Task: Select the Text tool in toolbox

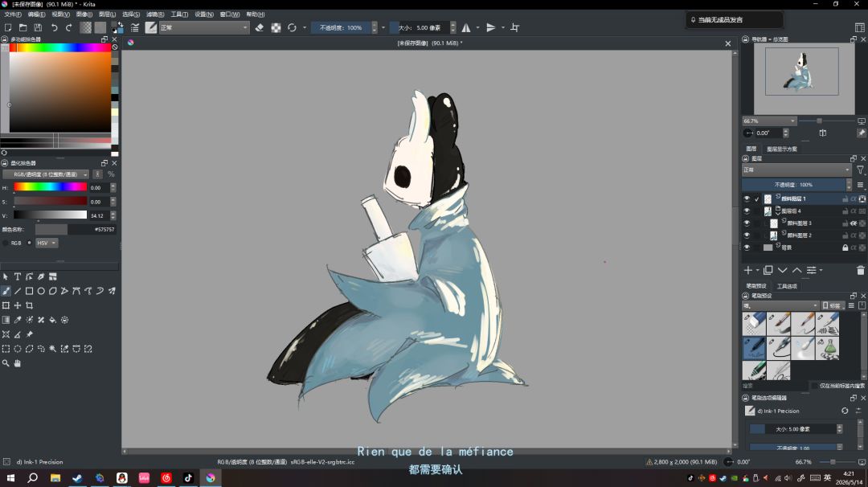Action: tap(17, 276)
